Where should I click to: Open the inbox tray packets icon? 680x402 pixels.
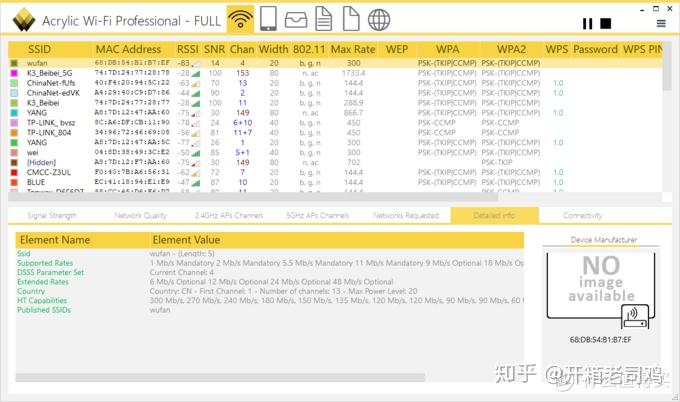click(x=296, y=20)
